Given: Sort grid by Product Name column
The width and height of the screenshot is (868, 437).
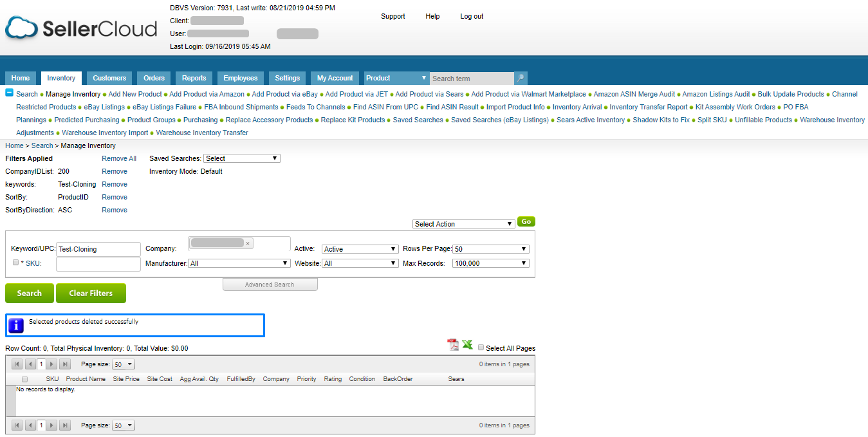Looking at the screenshot, I should (86, 379).
